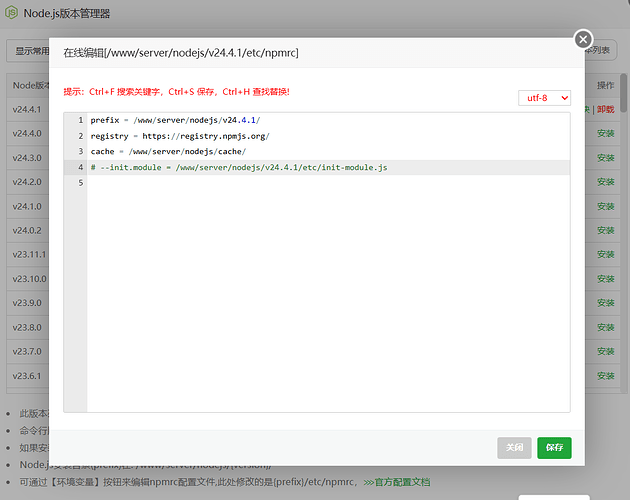Click the v24.3.0 version row text
630x500 pixels.
(x=27, y=158)
